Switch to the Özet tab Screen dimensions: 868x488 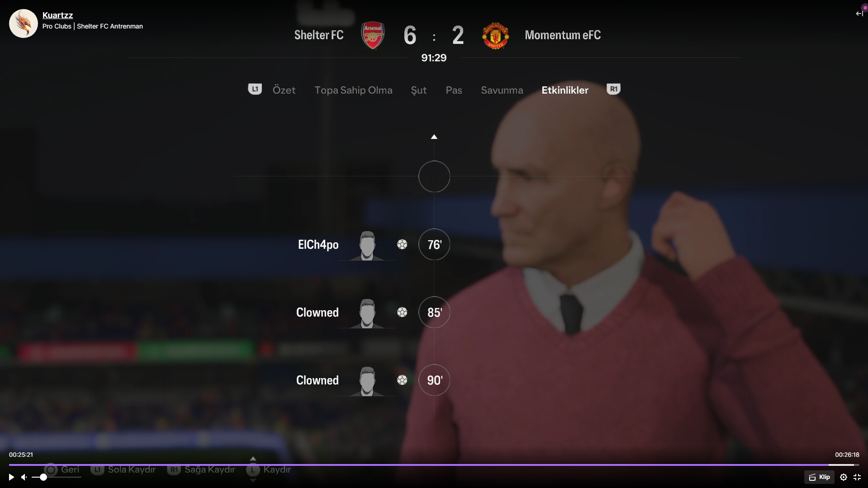coord(284,90)
